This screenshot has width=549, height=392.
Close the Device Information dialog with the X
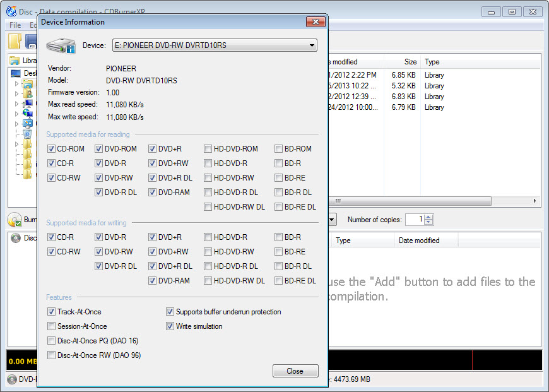[x=316, y=21]
